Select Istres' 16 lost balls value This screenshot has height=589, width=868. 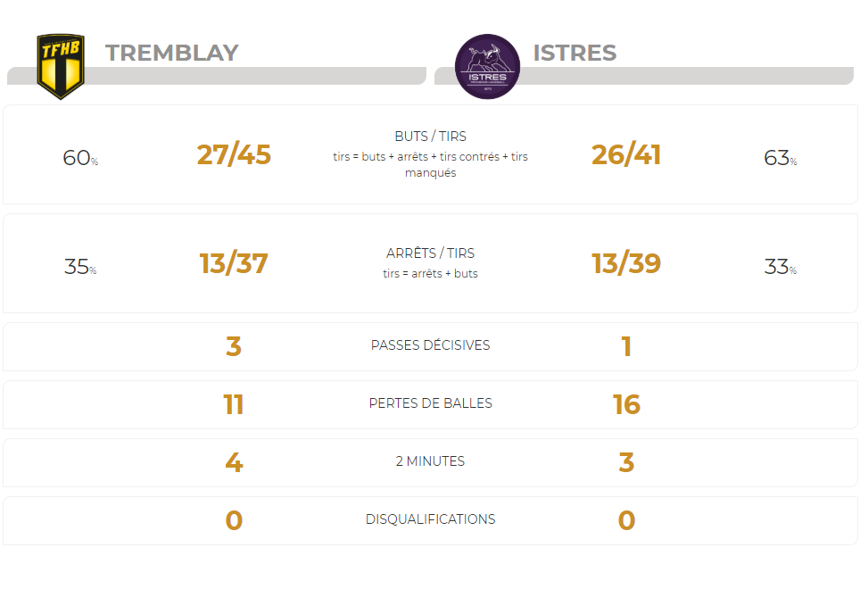pyautogui.click(x=626, y=404)
